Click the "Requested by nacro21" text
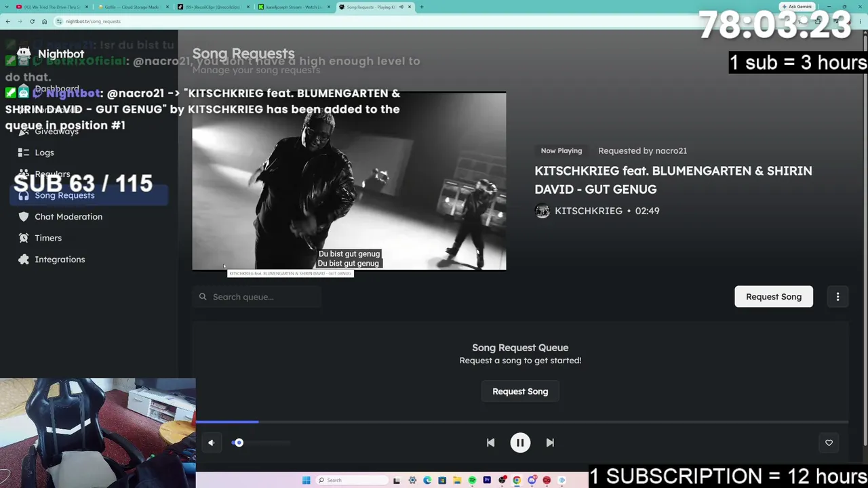 pos(642,150)
